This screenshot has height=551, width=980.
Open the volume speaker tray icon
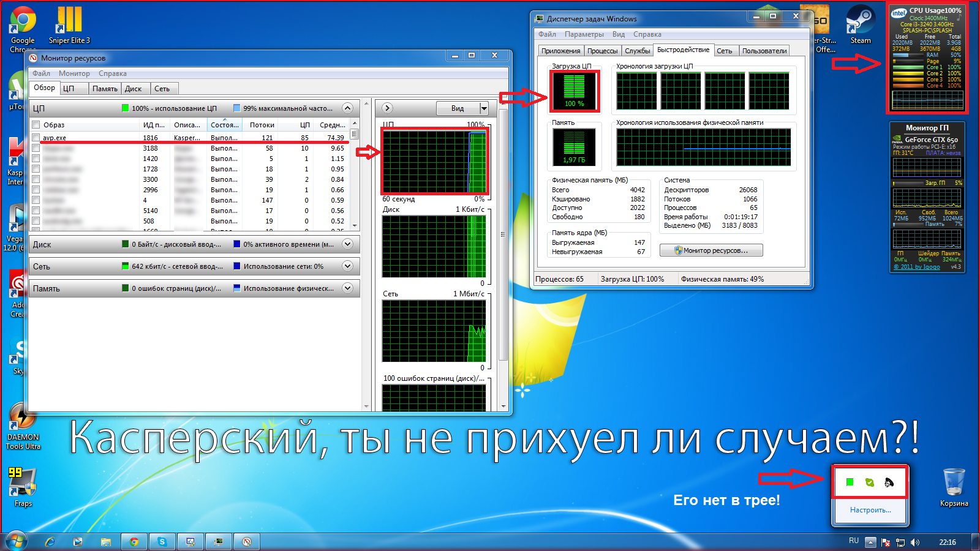coord(915,542)
